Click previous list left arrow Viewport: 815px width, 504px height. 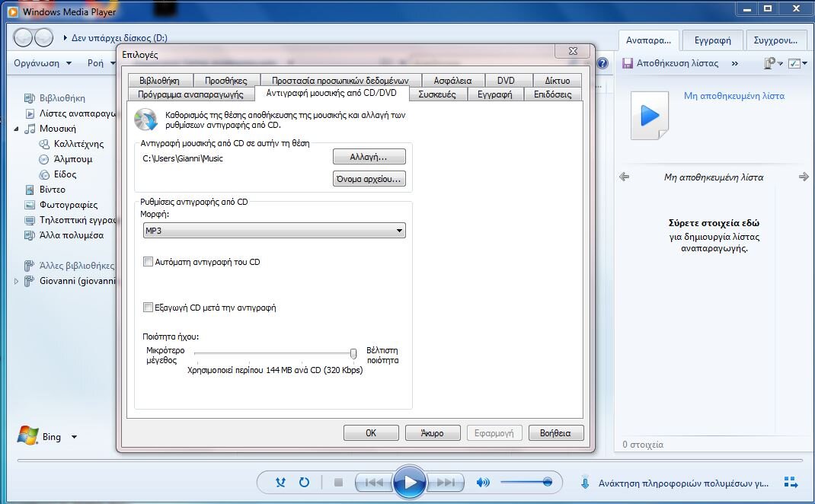(625, 177)
